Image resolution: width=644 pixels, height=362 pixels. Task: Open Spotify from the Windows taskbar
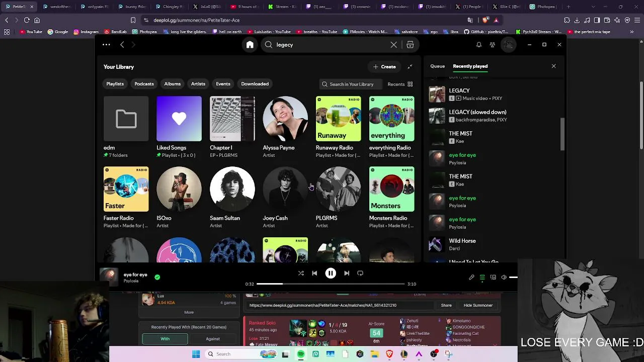click(300, 354)
